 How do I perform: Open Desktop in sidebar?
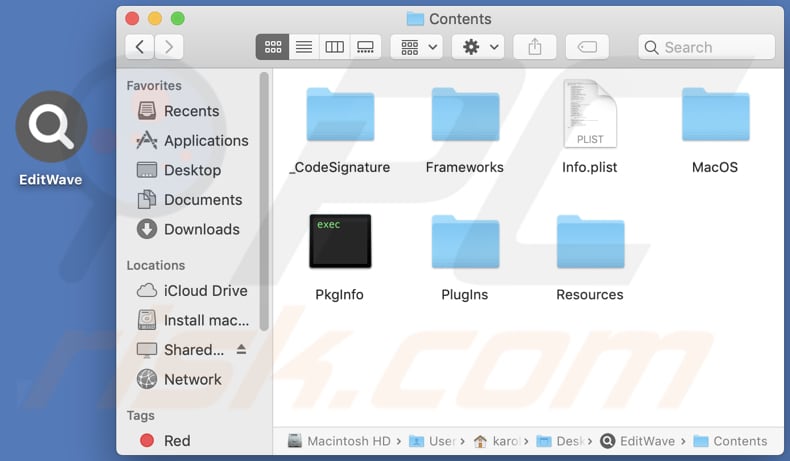179,170
